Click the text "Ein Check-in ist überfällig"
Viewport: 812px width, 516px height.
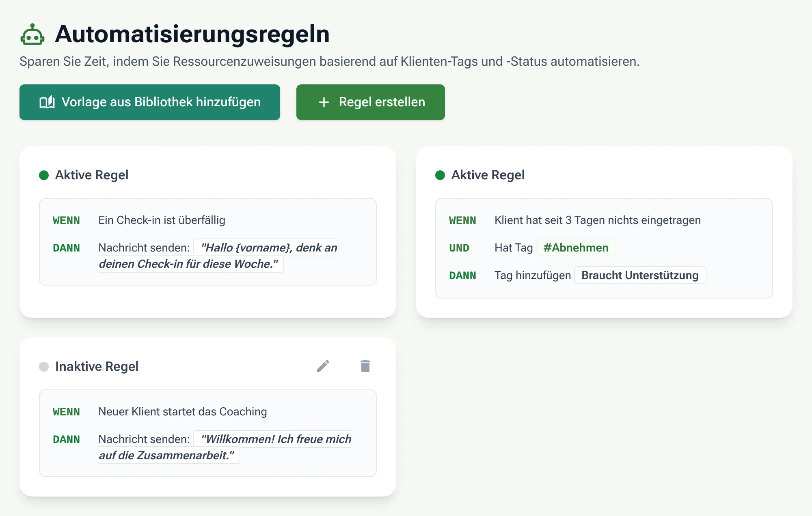(162, 220)
